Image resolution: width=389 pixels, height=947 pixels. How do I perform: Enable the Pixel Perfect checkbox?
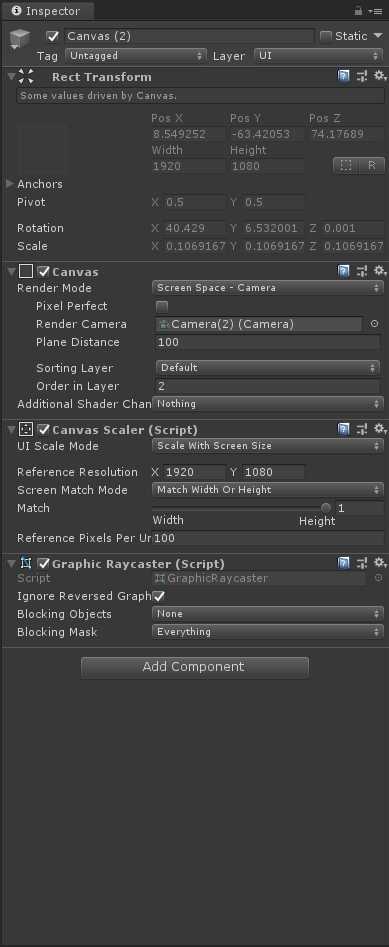[162, 306]
